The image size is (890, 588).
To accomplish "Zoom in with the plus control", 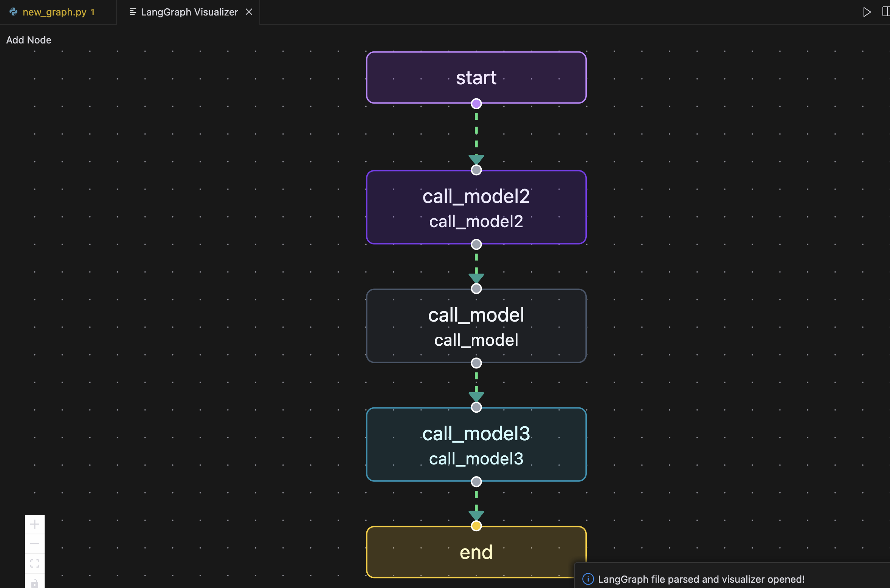I will [35, 524].
